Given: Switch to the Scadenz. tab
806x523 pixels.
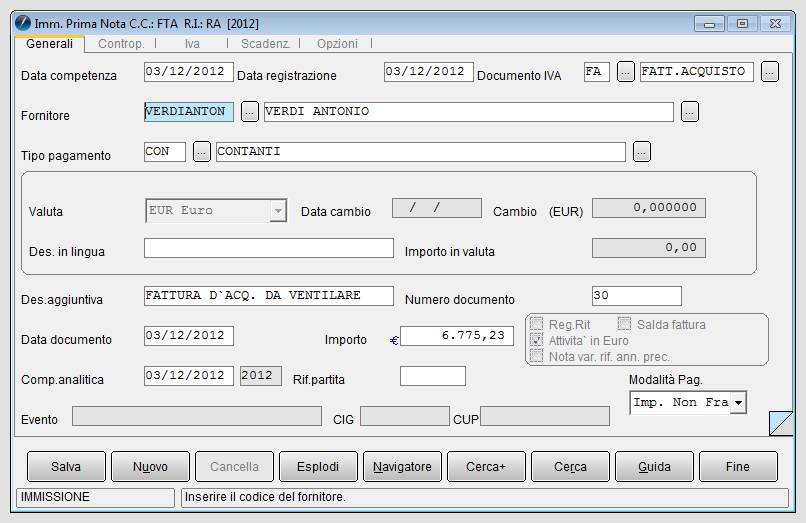Looking at the screenshot, I should click(265, 44).
